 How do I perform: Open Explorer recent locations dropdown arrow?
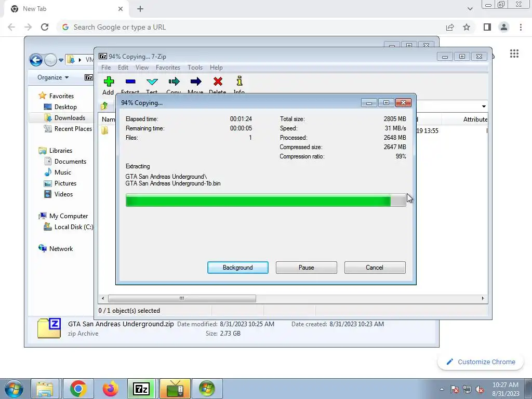point(61,60)
